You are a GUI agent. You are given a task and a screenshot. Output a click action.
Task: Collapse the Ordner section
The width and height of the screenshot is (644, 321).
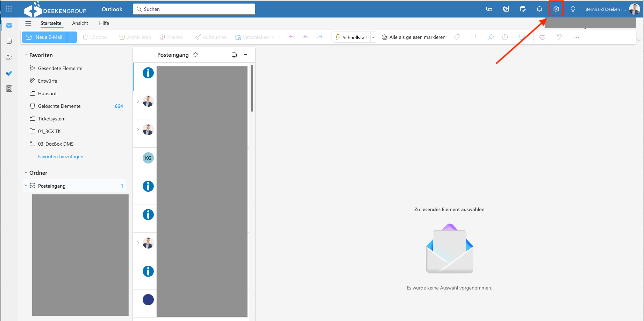[x=26, y=173]
